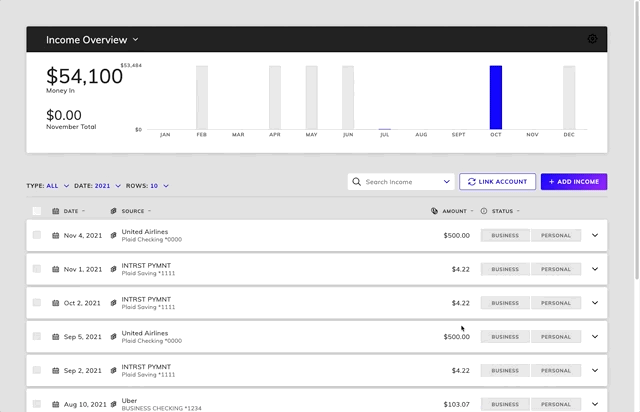The height and width of the screenshot is (412, 640).
Task: Click source icon on Oct 2 INTRST PYMNT row
Action: (113, 303)
